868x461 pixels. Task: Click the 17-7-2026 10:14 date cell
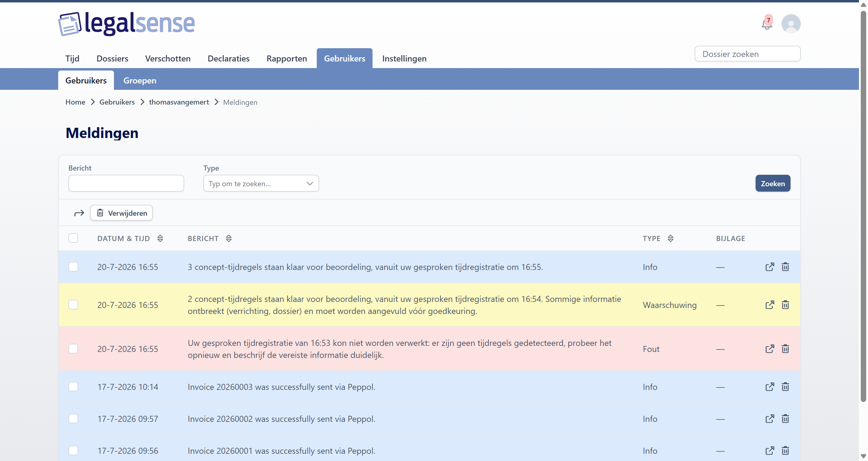pos(128,387)
